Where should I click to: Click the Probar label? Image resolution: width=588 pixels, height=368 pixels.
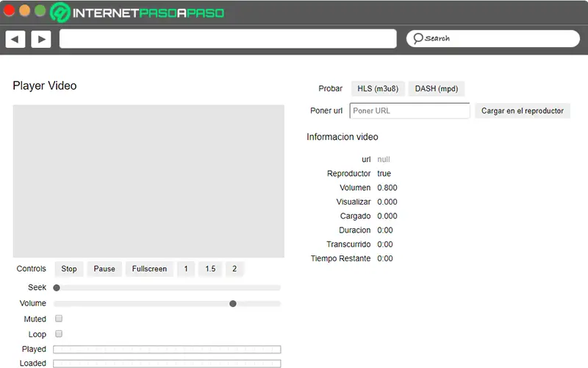(x=330, y=88)
